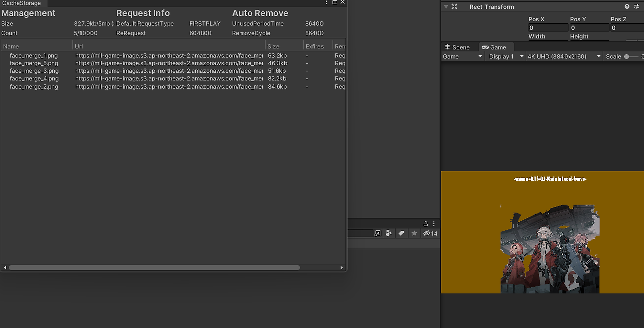Click the UnusedPeriodTime value 86400
This screenshot has width=644, height=328.
tap(314, 24)
